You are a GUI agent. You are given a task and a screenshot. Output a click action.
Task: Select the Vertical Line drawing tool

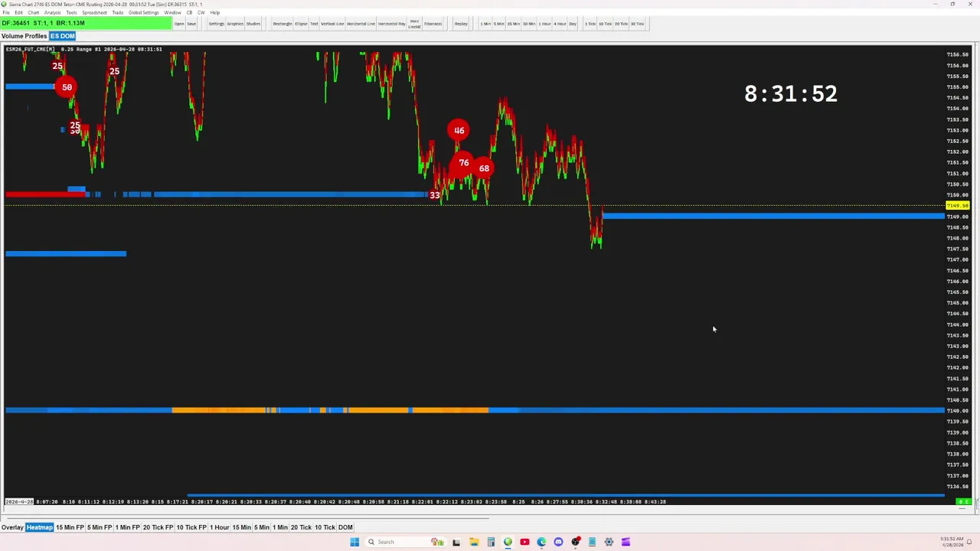coord(332,24)
